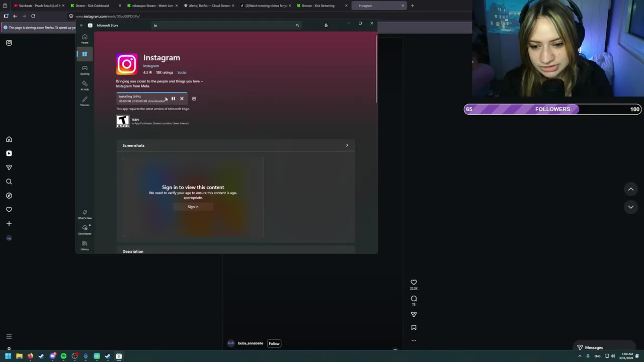Open Microsoft Store taskbar icon
This screenshot has width=644, height=362.
point(119,356)
